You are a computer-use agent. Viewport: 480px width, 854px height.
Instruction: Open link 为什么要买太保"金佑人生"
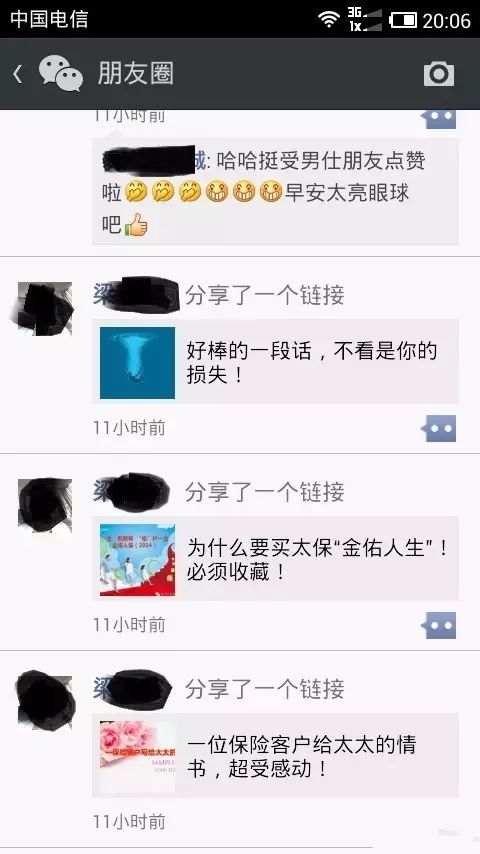(x=275, y=559)
